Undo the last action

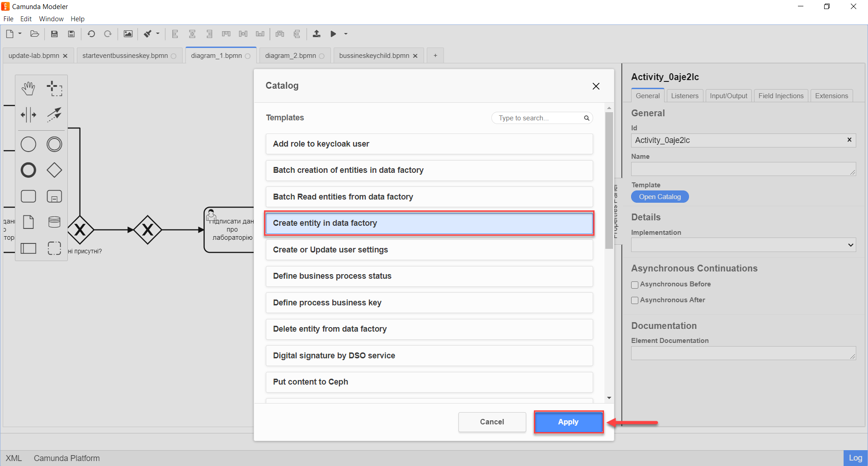pyautogui.click(x=91, y=34)
